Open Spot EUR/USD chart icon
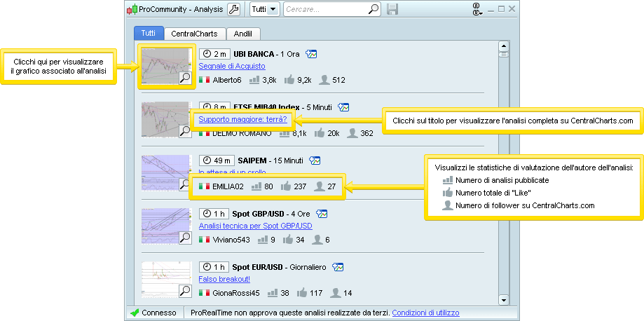This screenshot has width=644, height=321. pos(338,266)
